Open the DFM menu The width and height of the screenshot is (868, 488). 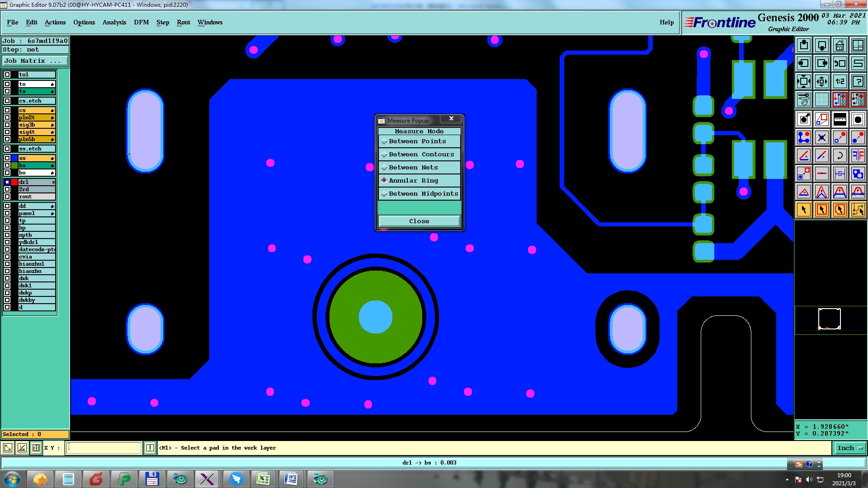click(142, 22)
